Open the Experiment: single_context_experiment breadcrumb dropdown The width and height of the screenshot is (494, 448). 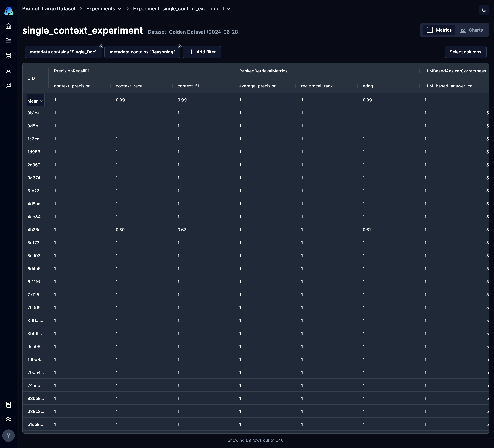click(182, 9)
